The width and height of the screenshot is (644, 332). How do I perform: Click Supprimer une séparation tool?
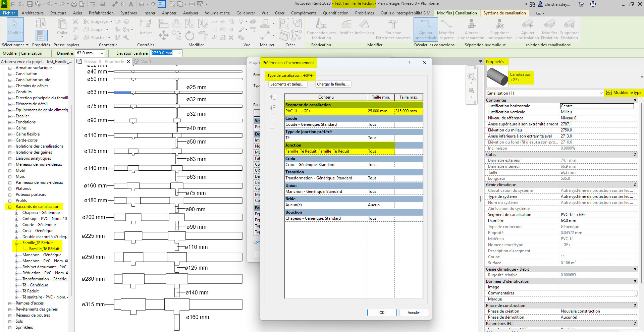(499, 29)
